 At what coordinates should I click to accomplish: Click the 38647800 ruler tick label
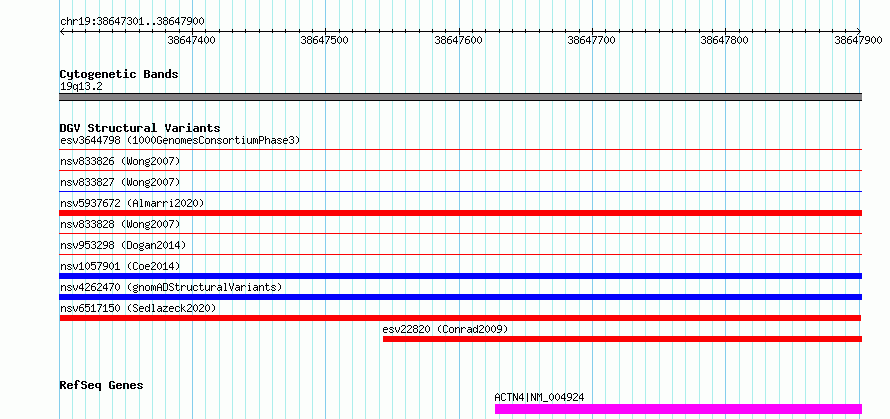click(x=725, y=40)
